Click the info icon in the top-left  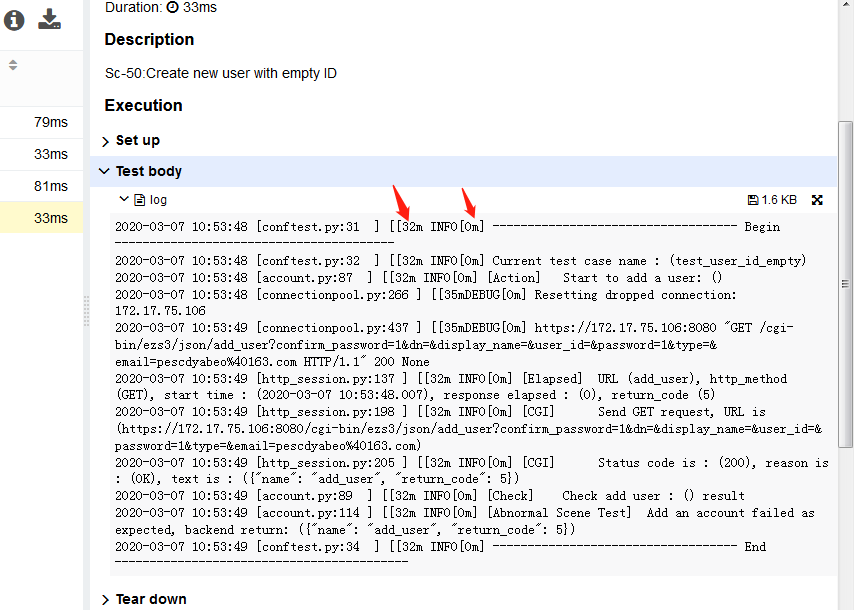point(14,20)
